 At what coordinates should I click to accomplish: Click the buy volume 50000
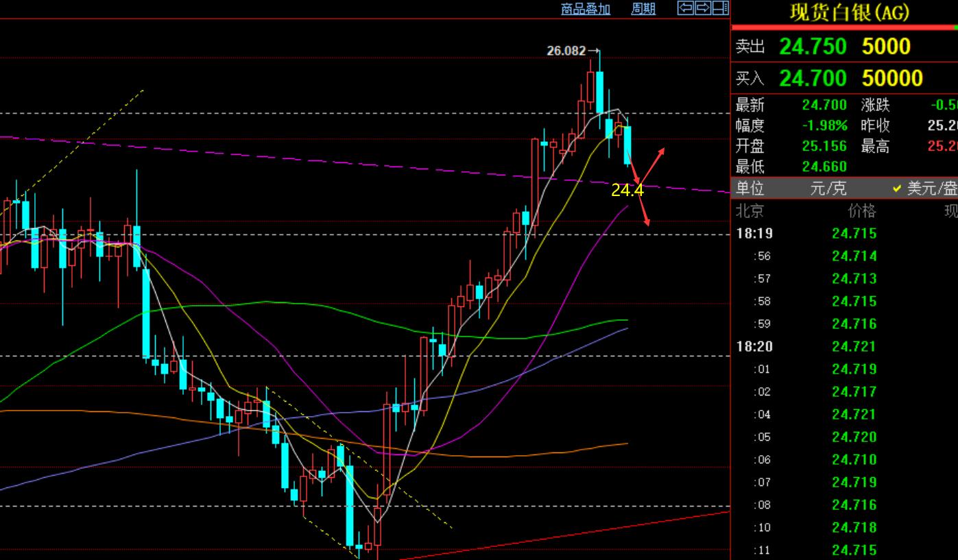pos(892,77)
